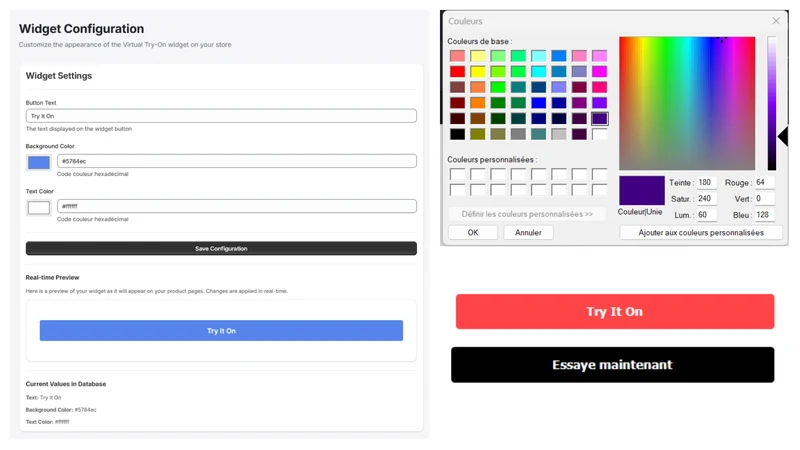The width and height of the screenshot is (800, 450).
Task: Click the Widget Configuration heading
Action: coord(82,29)
